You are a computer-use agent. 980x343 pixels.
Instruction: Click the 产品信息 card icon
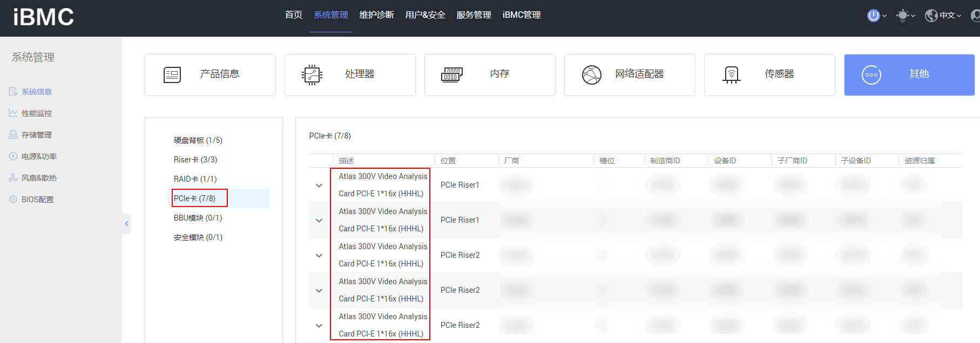pyautogui.click(x=172, y=75)
